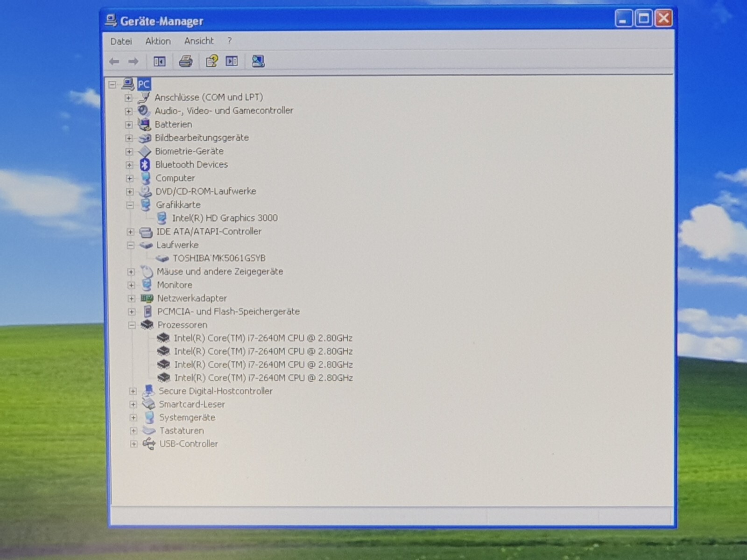Click the Geräte-Manager title bar icon

(x=111, y=20)
